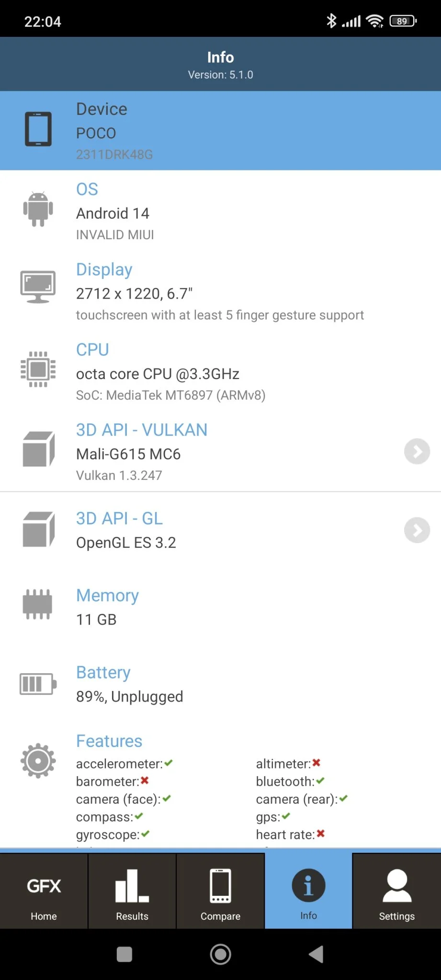Select the POCO Device info row
This screenshot has width=441, height=980.
coord(220,131)
